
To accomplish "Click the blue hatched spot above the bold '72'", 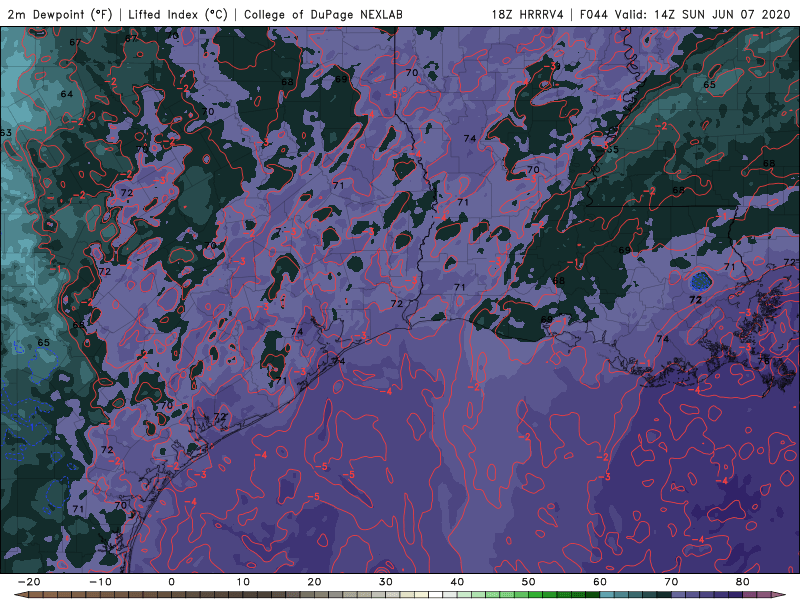I will tap(701, 281).
